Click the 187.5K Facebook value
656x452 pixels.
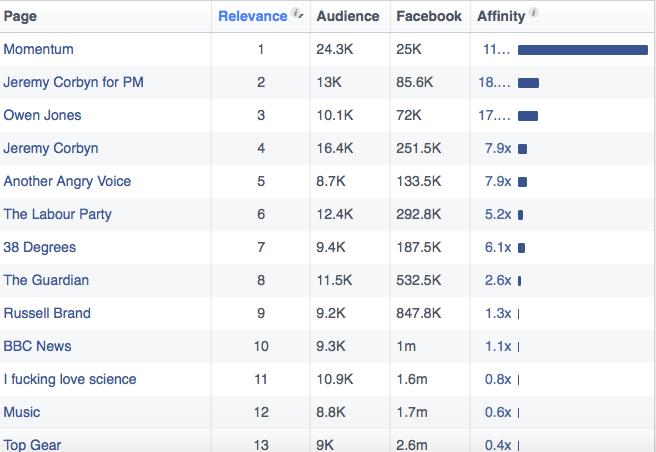click(419, 247)
